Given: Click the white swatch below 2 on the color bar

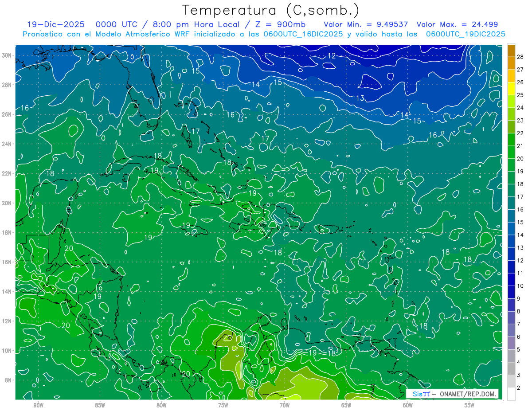Looking at the screenshot, I should 511,394.
